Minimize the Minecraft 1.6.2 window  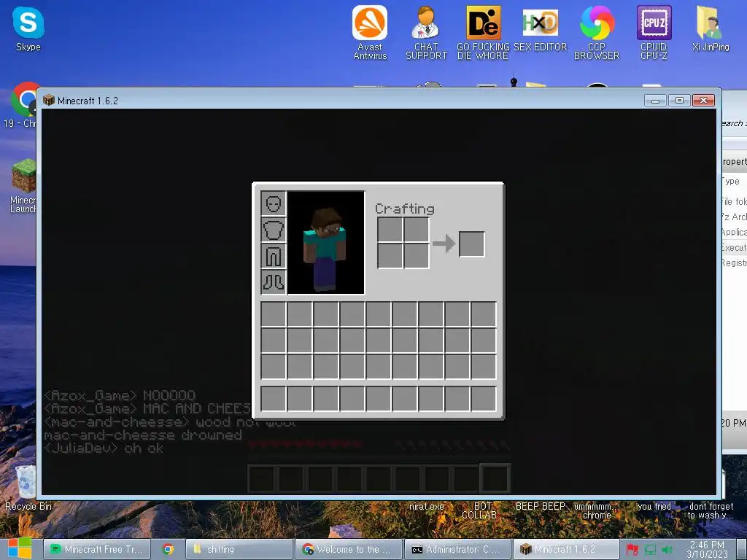(x=656, y=101)
